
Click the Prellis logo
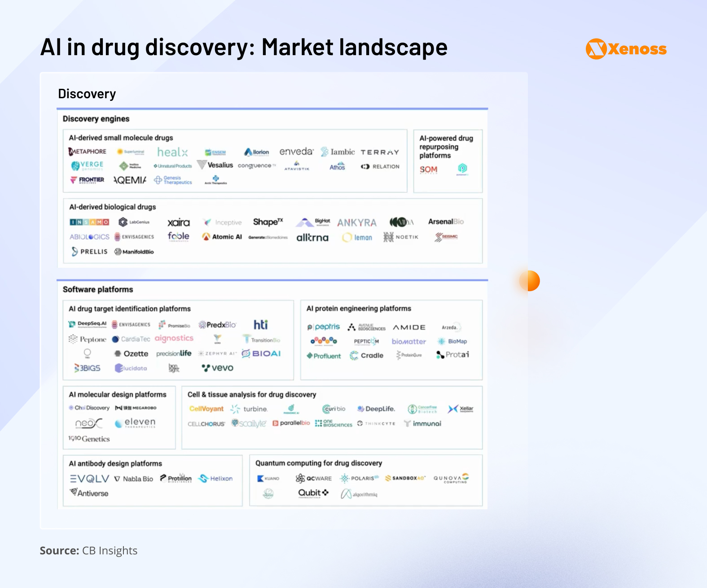click(x=89, y=252)
